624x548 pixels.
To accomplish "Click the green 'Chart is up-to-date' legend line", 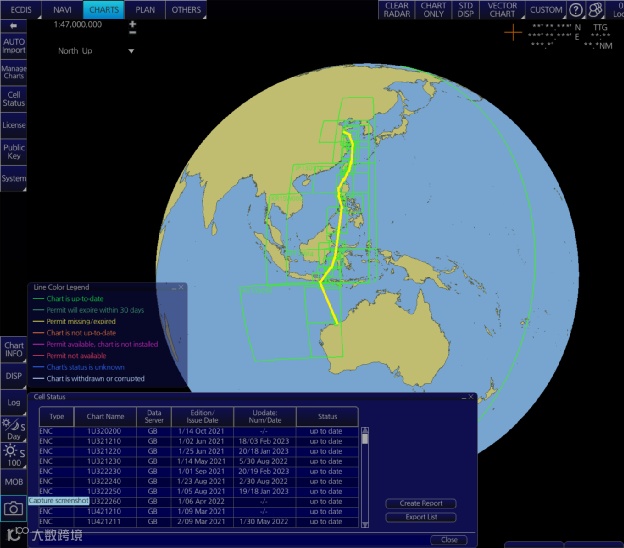I will point(38,299).
